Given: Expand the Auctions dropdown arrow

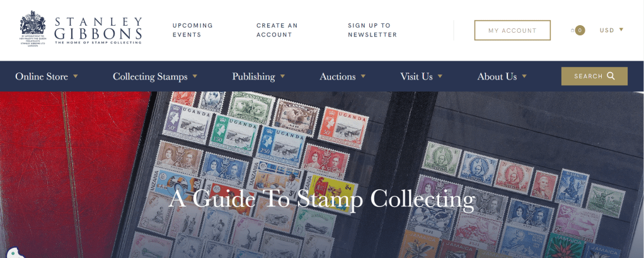Looking at the screenshot, I should pyautogui.click(x=363, y=76).
